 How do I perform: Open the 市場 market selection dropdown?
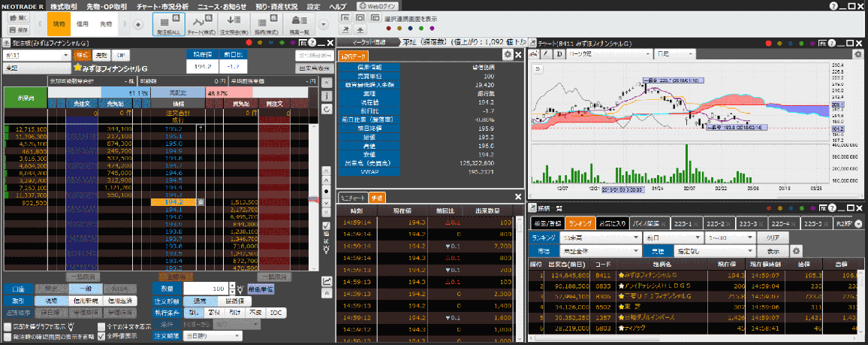599,251
